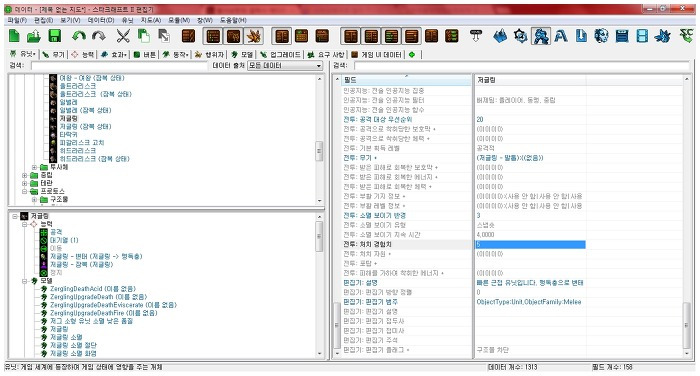Click the New document icon

(14, 36)
